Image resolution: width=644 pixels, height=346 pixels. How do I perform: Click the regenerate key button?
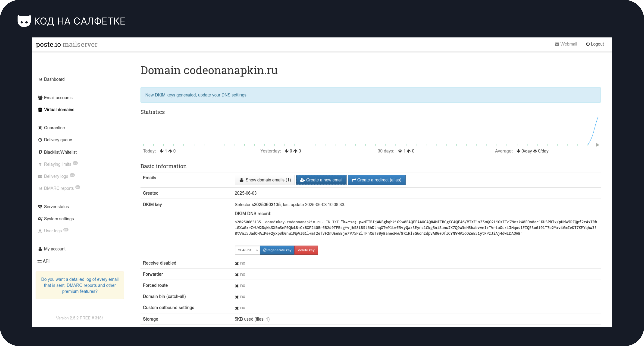coord(277,250)
